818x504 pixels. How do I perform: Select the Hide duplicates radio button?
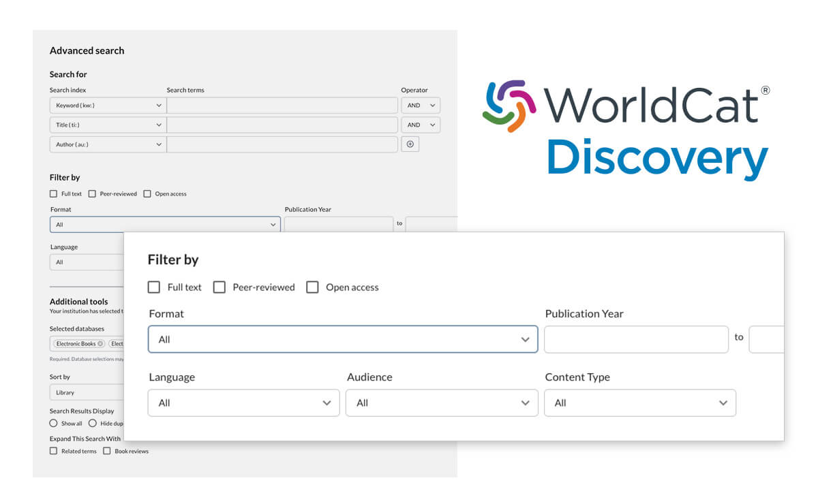pos(92,423)
